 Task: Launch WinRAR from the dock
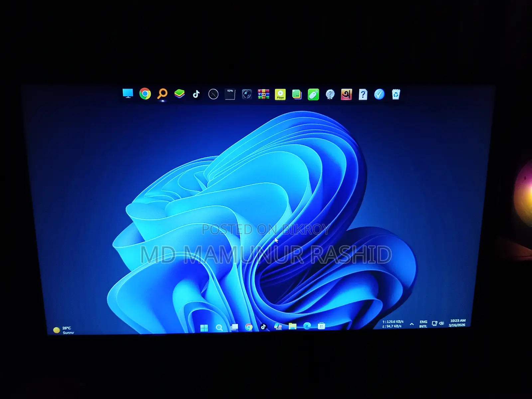click(263, 94)
